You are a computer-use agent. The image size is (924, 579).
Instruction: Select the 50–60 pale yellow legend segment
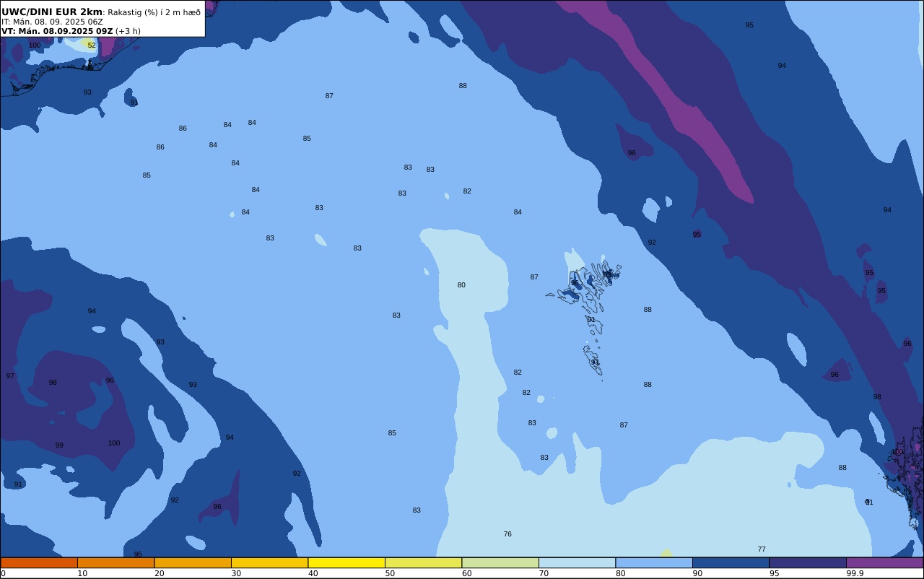click(423, 562)
